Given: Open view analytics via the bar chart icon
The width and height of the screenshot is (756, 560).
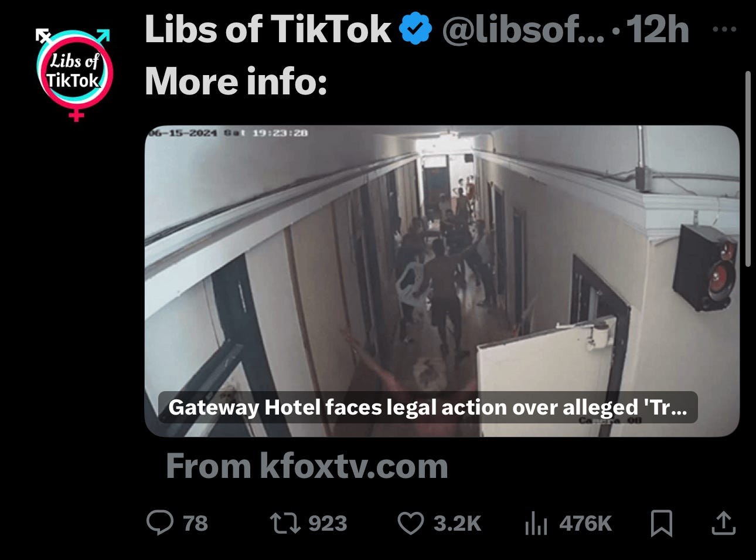Looking at the screenshot, I should [536, 523].
